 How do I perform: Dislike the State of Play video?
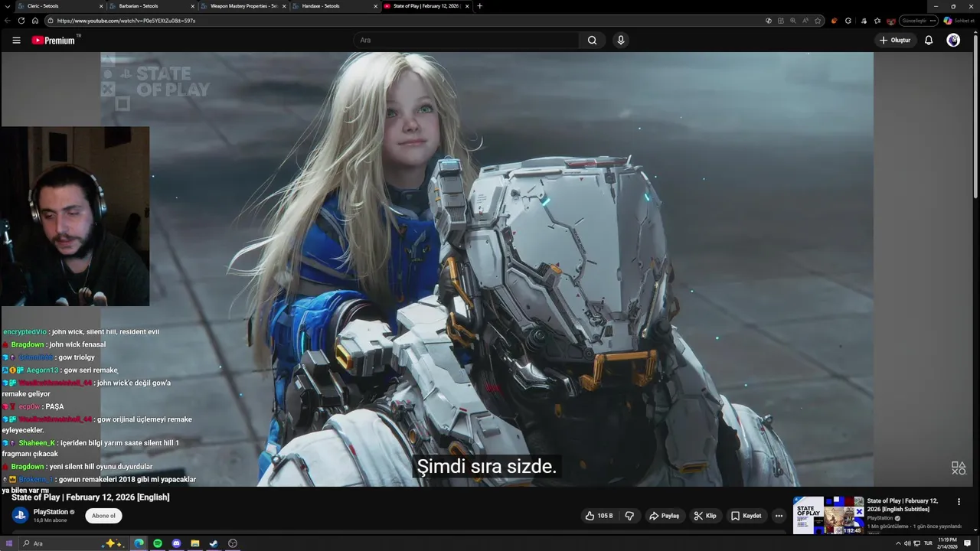[630, 516]
